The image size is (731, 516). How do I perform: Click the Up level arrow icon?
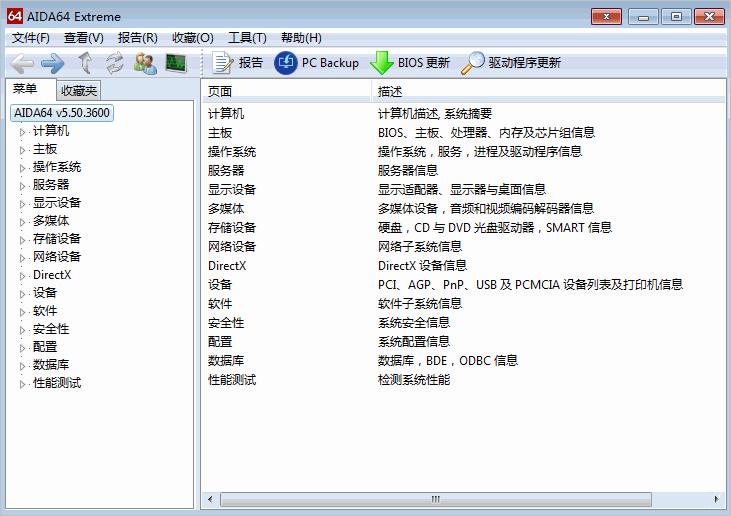(x=85, y=63)
